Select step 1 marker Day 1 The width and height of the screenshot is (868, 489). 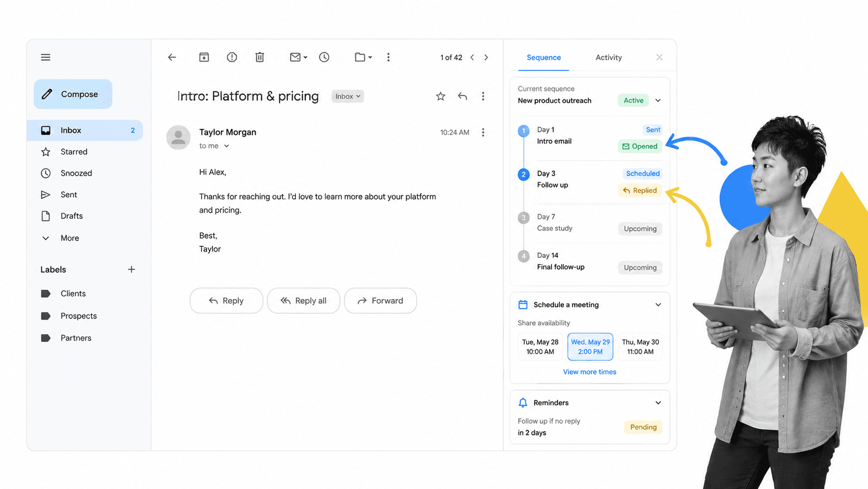coord(524,130)
